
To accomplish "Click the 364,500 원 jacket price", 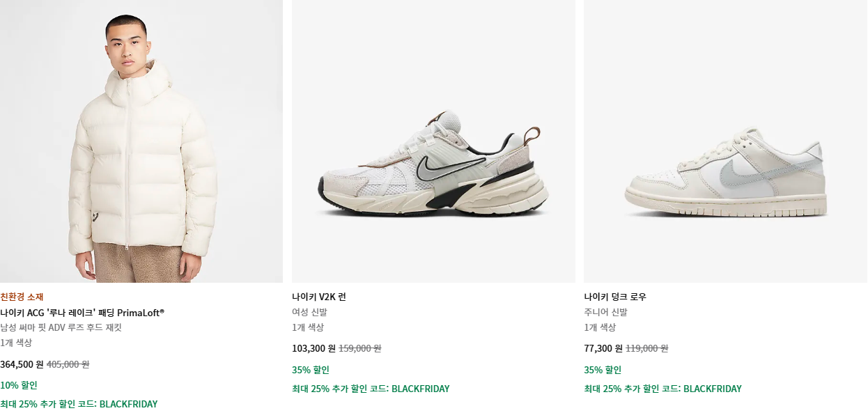I will tap(22, 364).
